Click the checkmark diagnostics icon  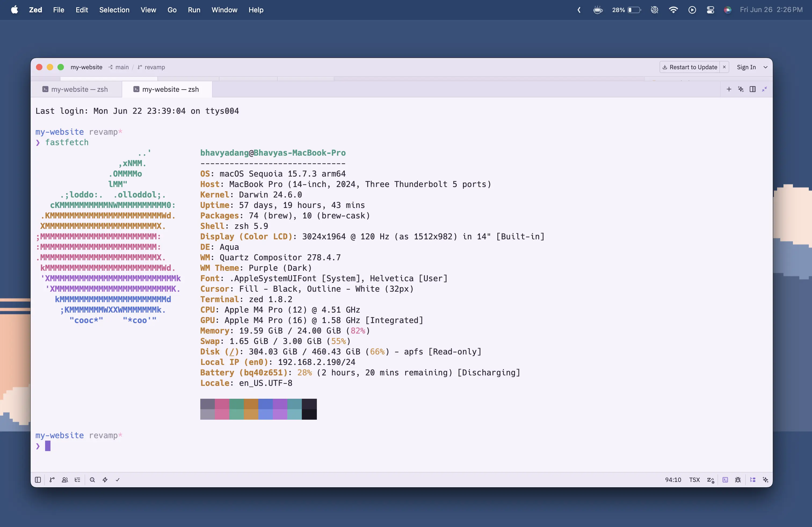(118, 480)
